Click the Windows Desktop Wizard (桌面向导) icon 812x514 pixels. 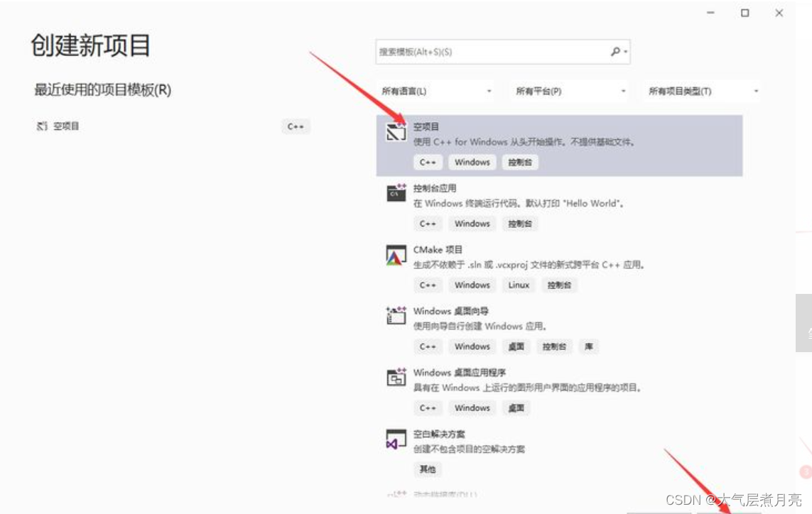point(396,315)
